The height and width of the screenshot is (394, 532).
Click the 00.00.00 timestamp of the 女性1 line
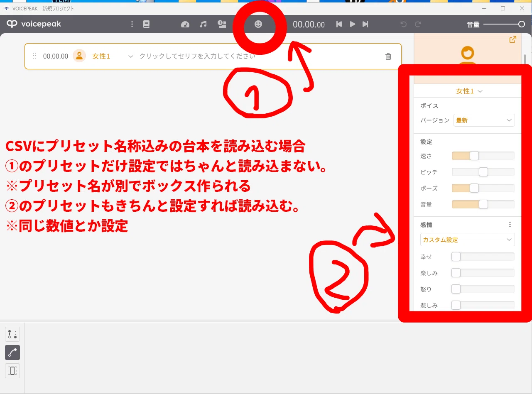pyautogui.click(x=56, y=56)
